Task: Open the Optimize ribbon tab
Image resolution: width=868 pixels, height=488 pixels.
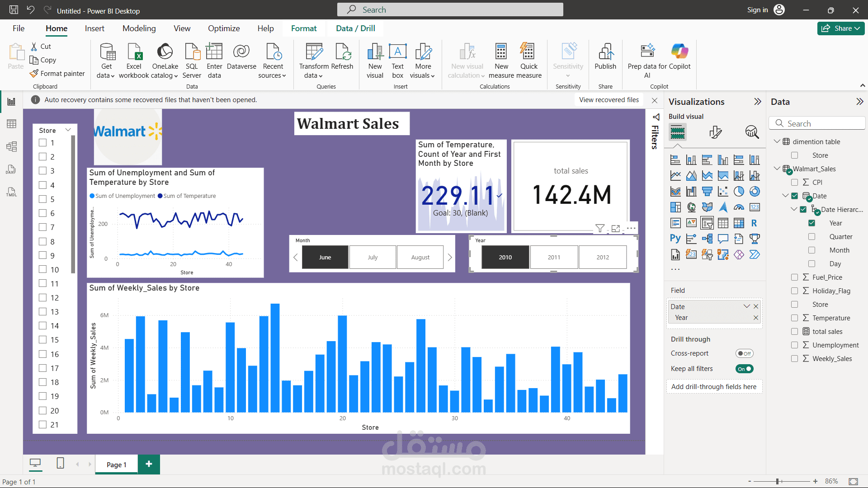Action: click(224, 28)
